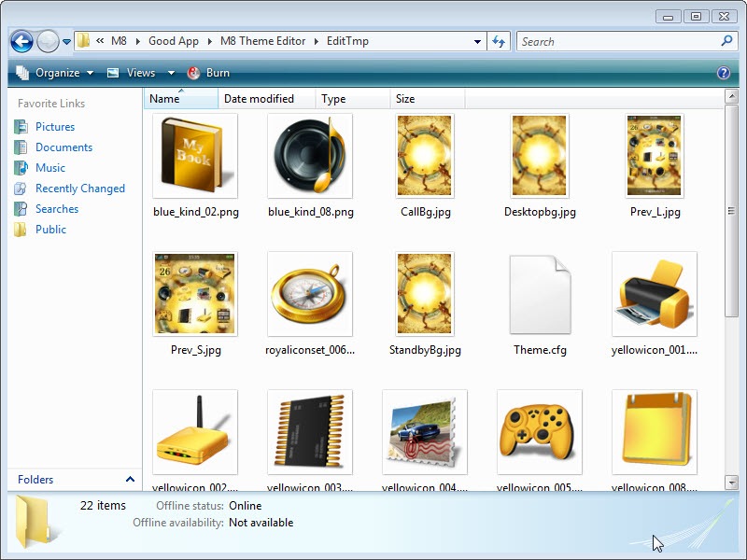
Task: Select the blue_kind_02.png book thumbnail
Action: [195, 156]
